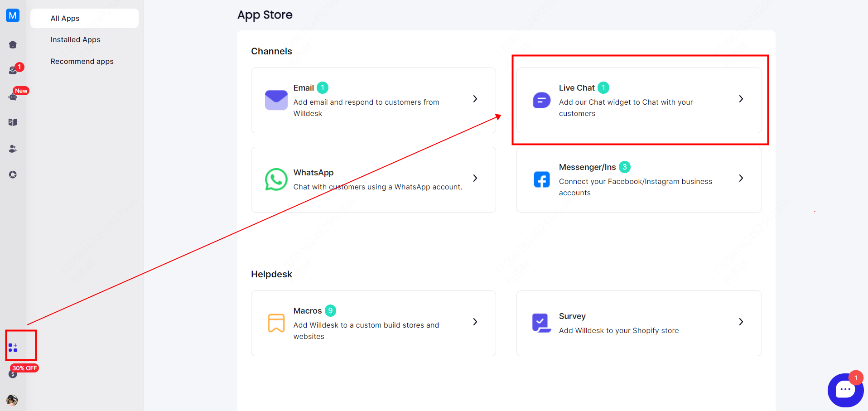Open the Survey title
The height and width of the screenshot is (411, 868).
pos(572,316)
